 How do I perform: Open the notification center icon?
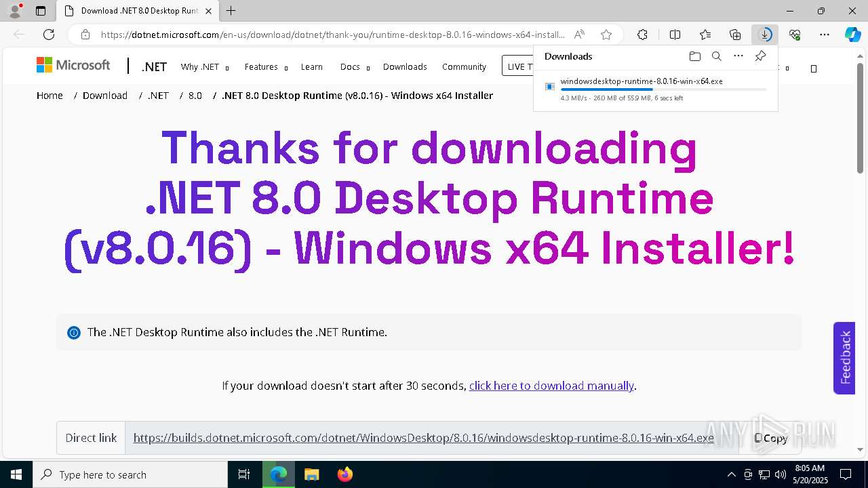[846, 474]
